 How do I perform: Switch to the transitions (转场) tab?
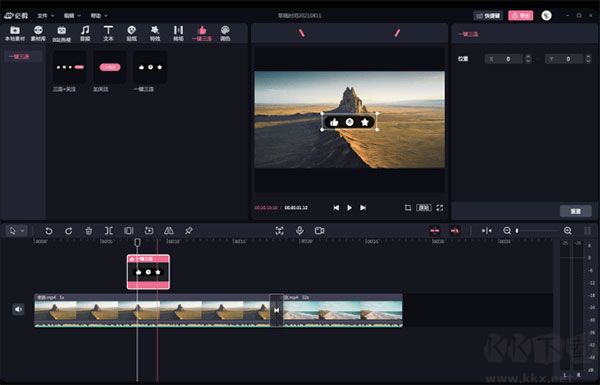[x=178, y=33]
